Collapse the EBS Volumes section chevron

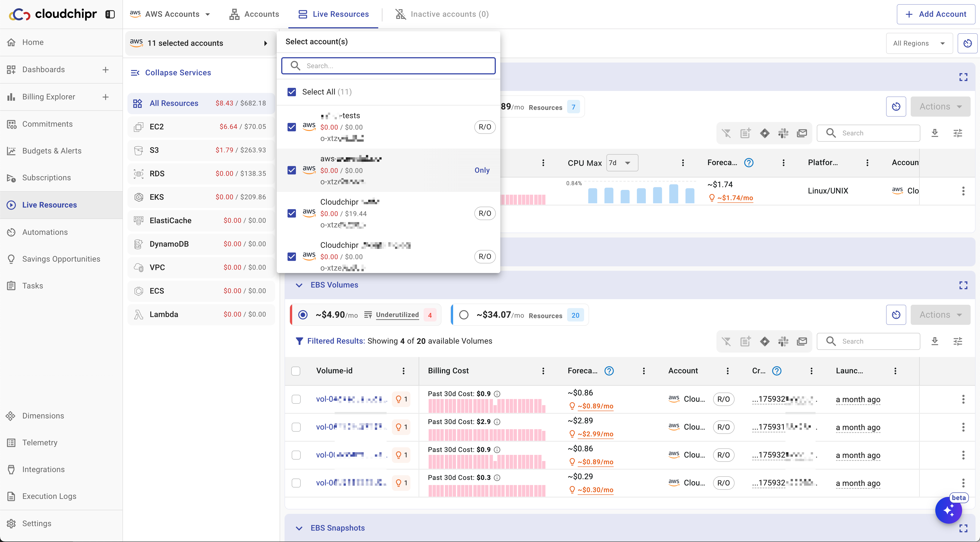point(299,285)
